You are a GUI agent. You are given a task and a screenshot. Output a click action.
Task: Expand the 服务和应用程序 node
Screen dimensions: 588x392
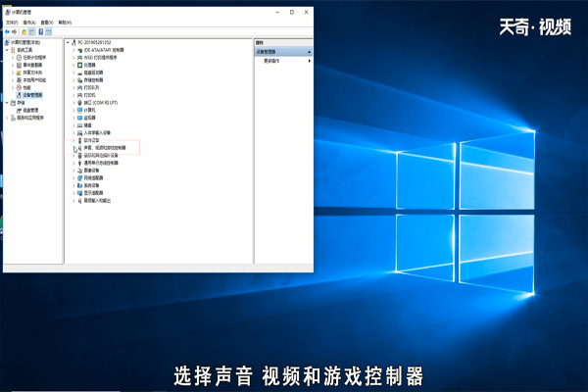pos(7,118)
